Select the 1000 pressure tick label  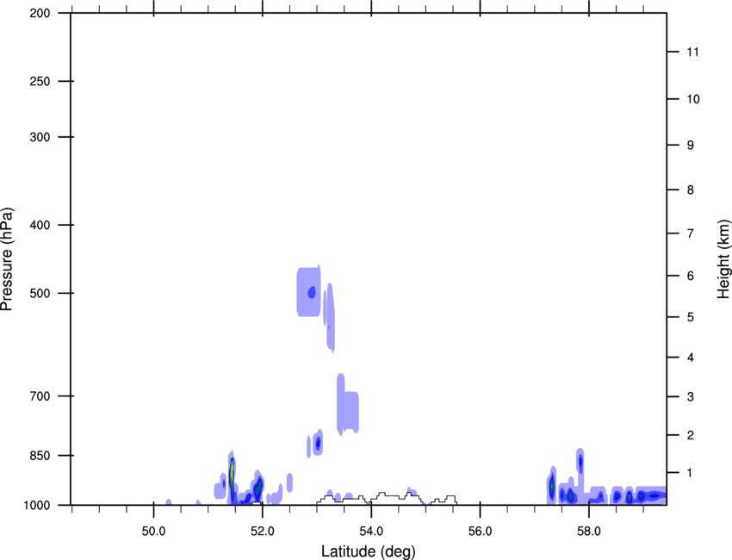[37, 505]
